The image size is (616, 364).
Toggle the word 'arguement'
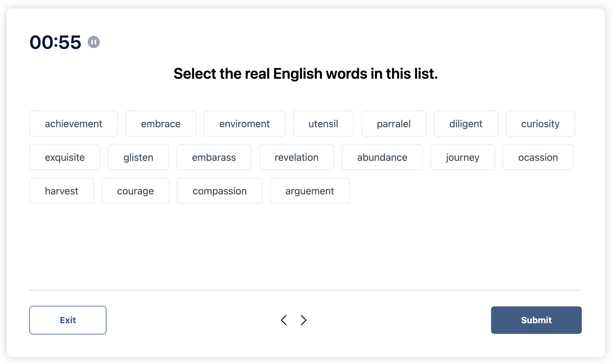pos(310,191)
